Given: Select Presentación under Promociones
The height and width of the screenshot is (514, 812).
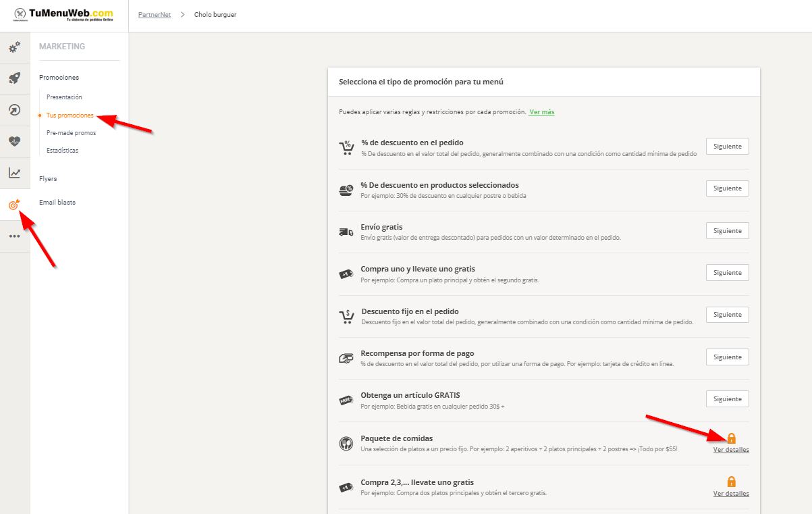Looking at the screenshot, I should pyautogui.click(x=64, y=97).
